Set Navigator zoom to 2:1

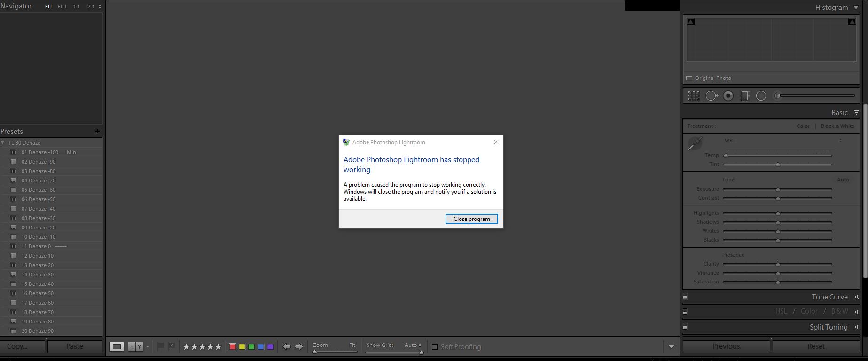[91, 7]
